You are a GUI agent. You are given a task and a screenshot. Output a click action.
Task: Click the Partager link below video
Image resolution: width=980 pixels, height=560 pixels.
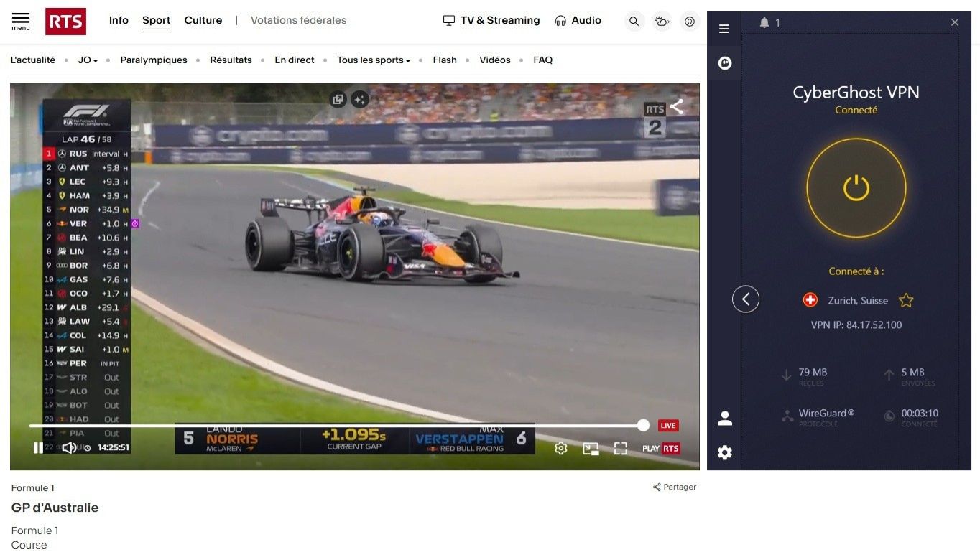[675, 487]
